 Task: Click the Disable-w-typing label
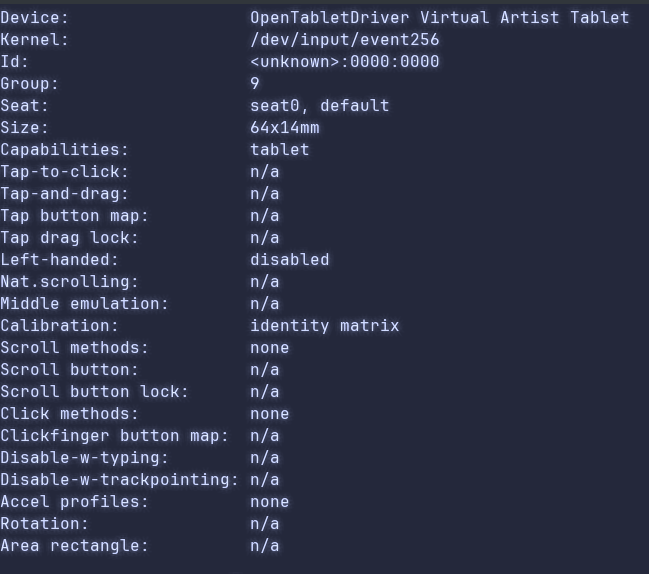coord(85,458)
